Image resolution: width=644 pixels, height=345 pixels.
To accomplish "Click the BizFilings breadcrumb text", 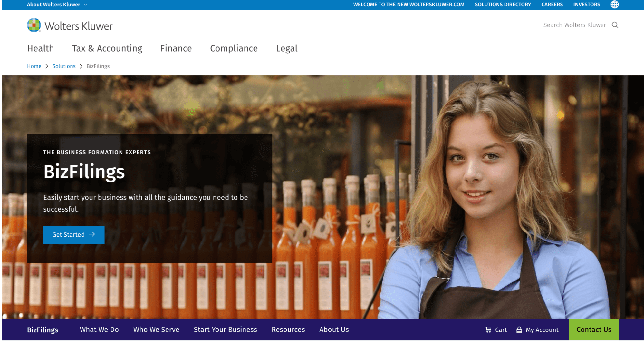I will (98, 66).
